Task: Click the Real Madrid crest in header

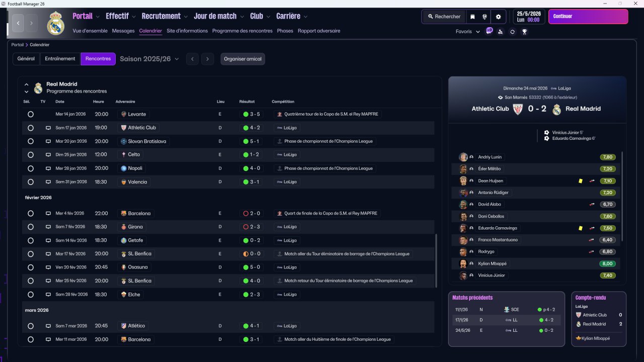Action: click(55, 23)
